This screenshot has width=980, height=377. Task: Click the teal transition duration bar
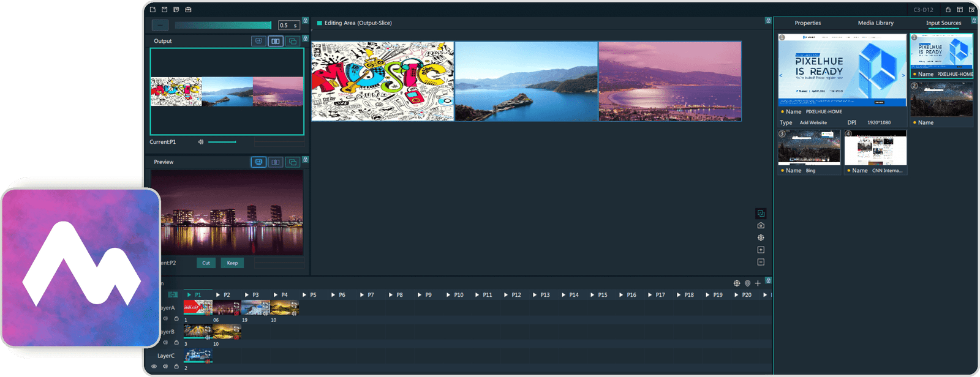(223, 25)
